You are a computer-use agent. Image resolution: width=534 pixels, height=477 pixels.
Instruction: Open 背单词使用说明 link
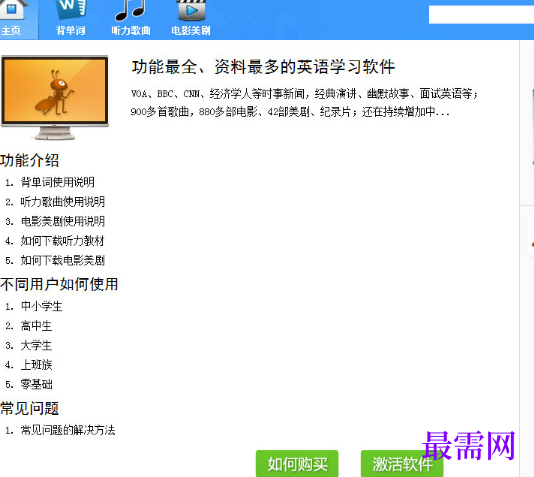pos(58,182)
